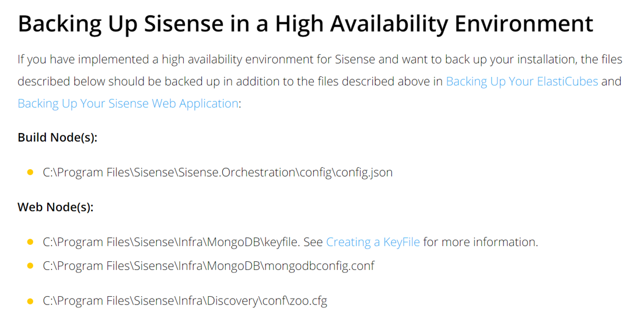Click the Sisense.Orchestration config.json path text
This screenshot has width=644, height=326.
218,173
